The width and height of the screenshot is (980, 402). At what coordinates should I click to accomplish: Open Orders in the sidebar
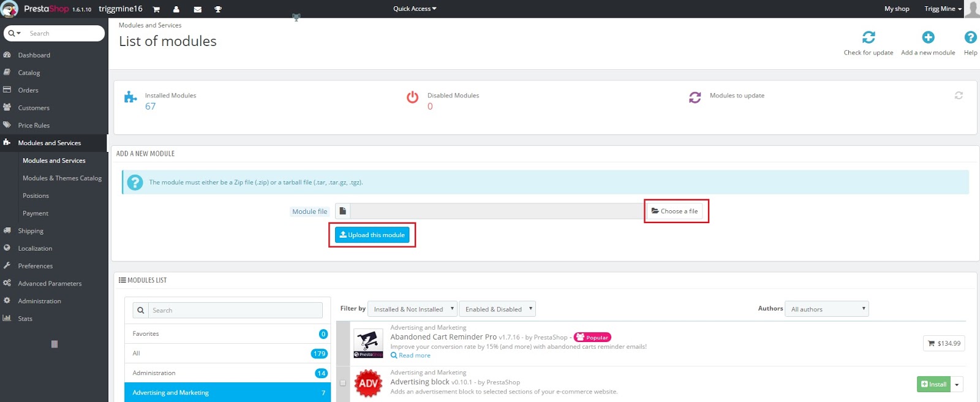(28, 90)
